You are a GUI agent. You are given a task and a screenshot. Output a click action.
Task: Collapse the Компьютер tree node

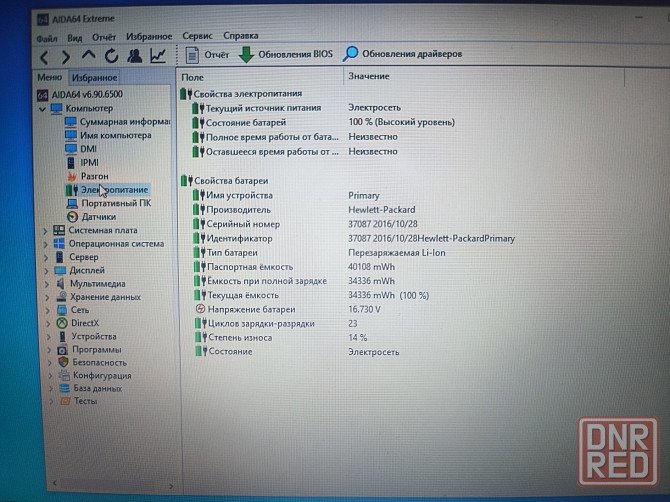[42, 108]
